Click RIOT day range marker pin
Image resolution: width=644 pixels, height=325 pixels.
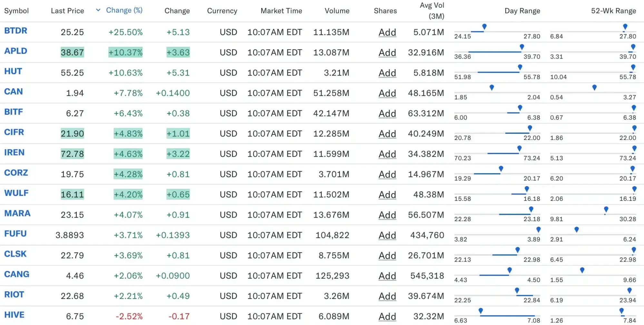coord(517,291)
